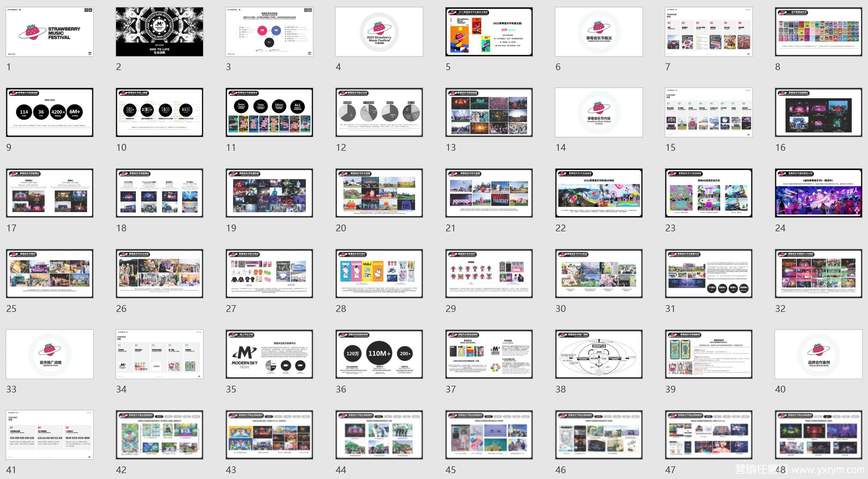The width and height of the screenshot is (868, 479).
Task: Choose blurred slide 42 thumbnail
Action: coord(160,435)
